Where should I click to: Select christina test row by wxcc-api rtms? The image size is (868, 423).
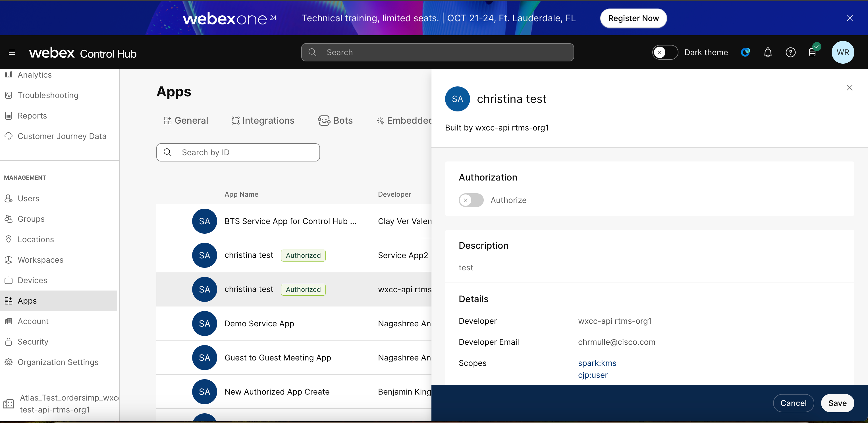click(294, 289)
